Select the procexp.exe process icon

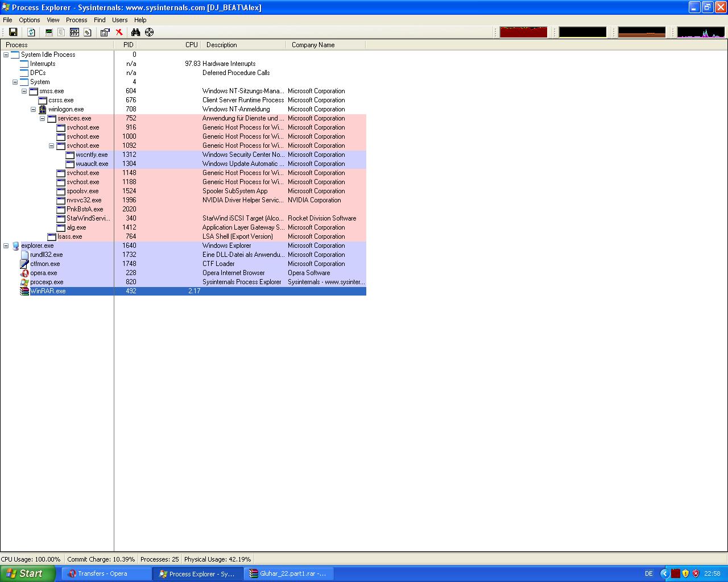(24, 282)
